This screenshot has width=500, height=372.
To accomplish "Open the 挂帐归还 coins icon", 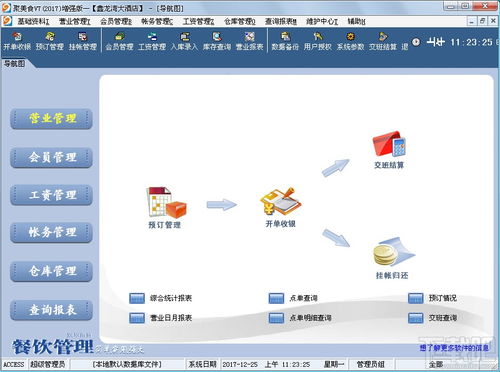I will pos(393,252).
